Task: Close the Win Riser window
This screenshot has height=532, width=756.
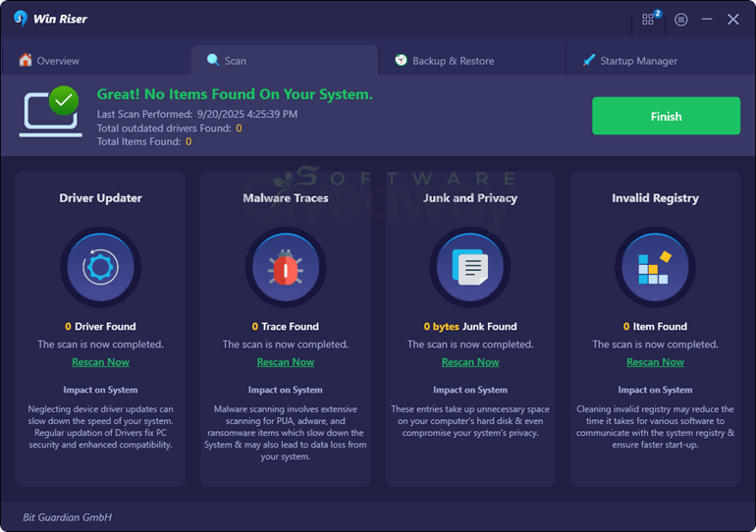Action: point(732,20)
